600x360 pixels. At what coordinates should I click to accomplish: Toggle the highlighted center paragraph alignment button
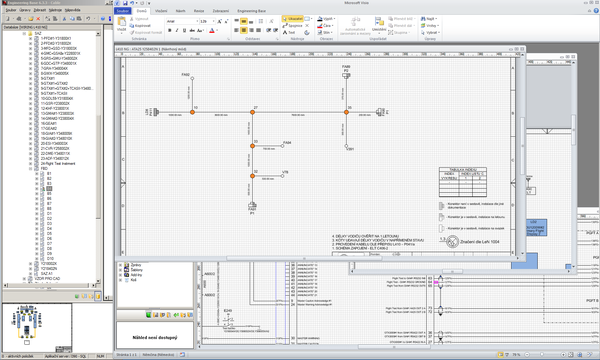244,30
